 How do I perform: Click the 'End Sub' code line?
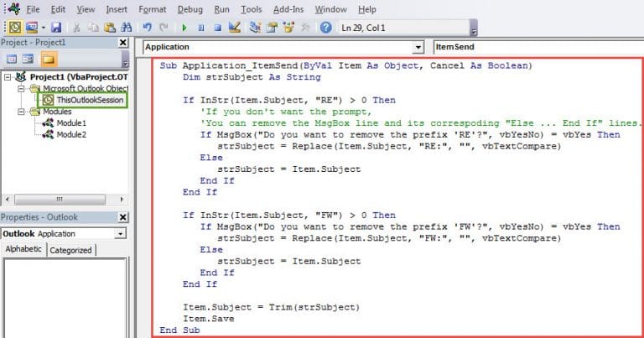180,330
